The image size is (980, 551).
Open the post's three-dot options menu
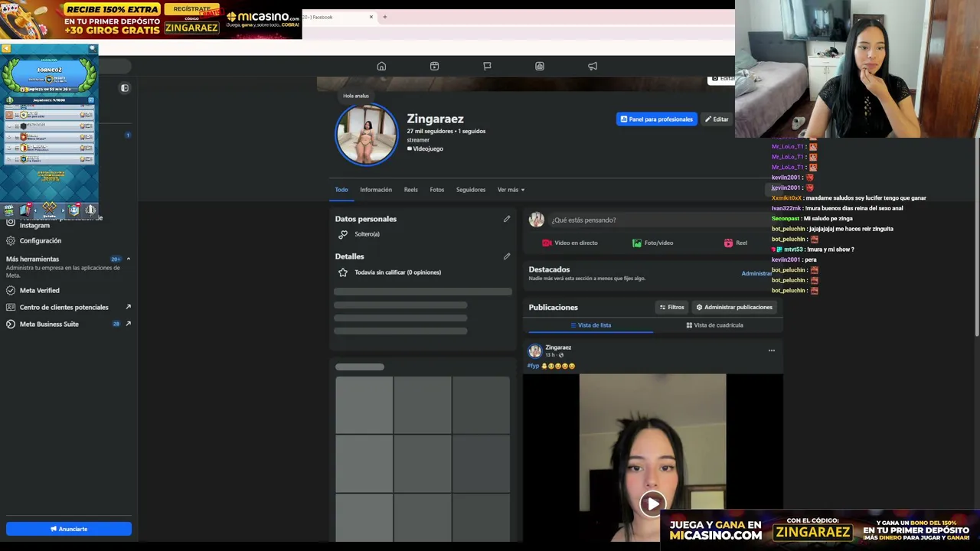click(x=772, y=350)
